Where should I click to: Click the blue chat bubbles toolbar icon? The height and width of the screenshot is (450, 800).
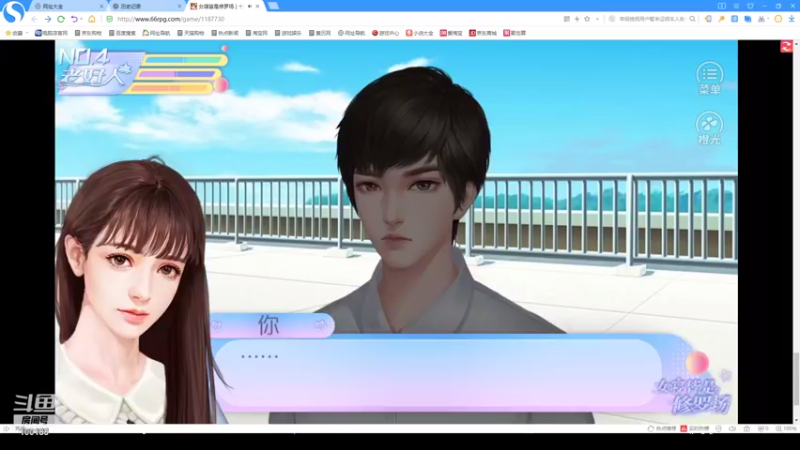tap(747, 19)
